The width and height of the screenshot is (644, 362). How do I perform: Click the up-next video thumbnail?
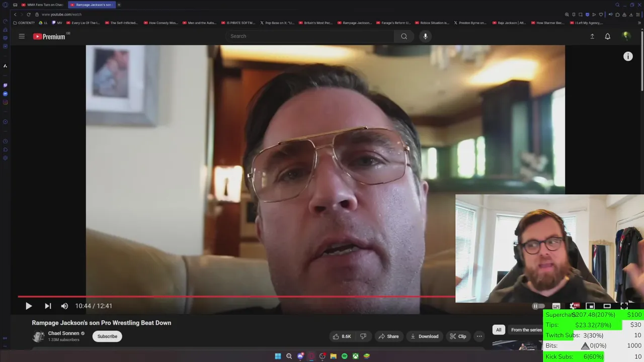[517, 345]
